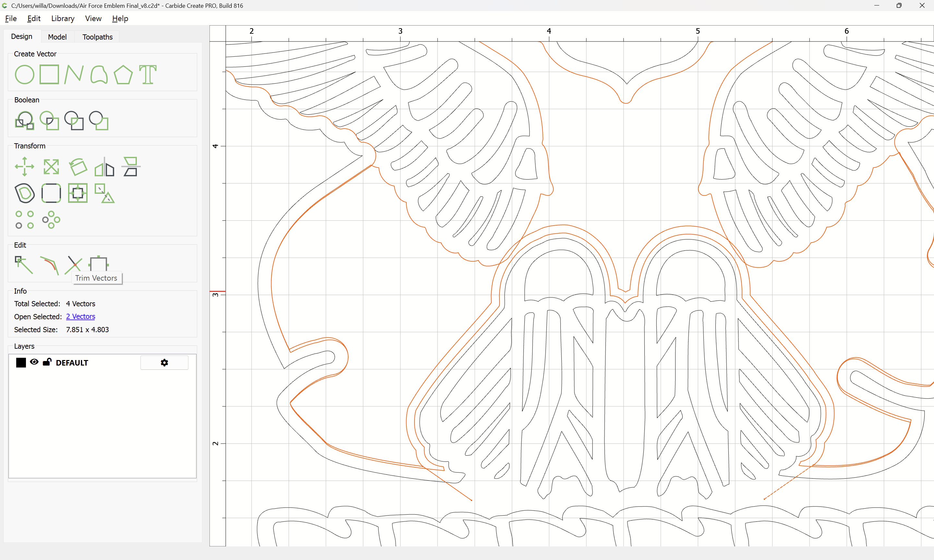Select the Circular array tool

(51, 220)
